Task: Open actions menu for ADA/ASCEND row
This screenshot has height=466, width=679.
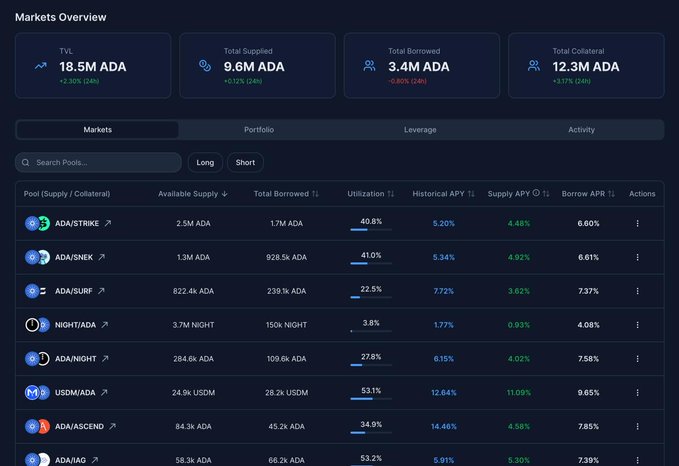Action: point(637,426)
